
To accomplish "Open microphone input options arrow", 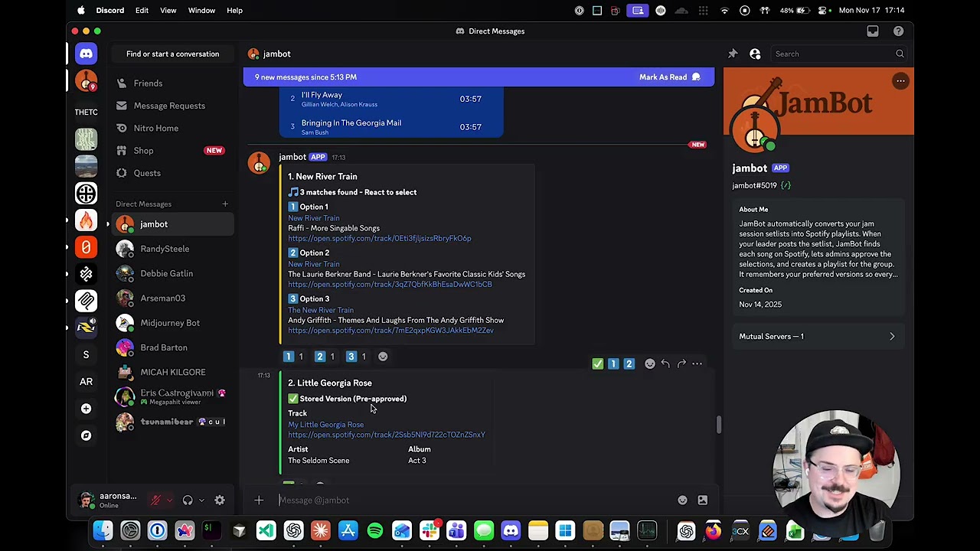I will pyautogui.click(x=169, y=500).
